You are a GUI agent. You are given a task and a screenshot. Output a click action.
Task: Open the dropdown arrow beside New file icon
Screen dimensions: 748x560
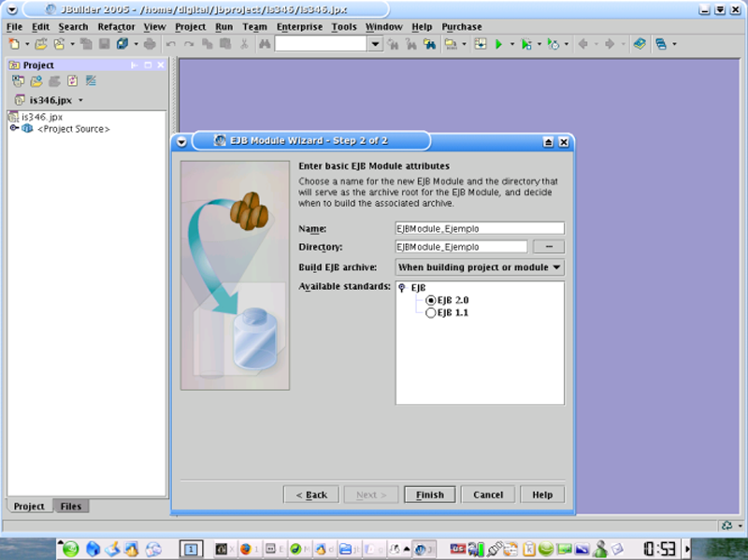pos(27,44)
